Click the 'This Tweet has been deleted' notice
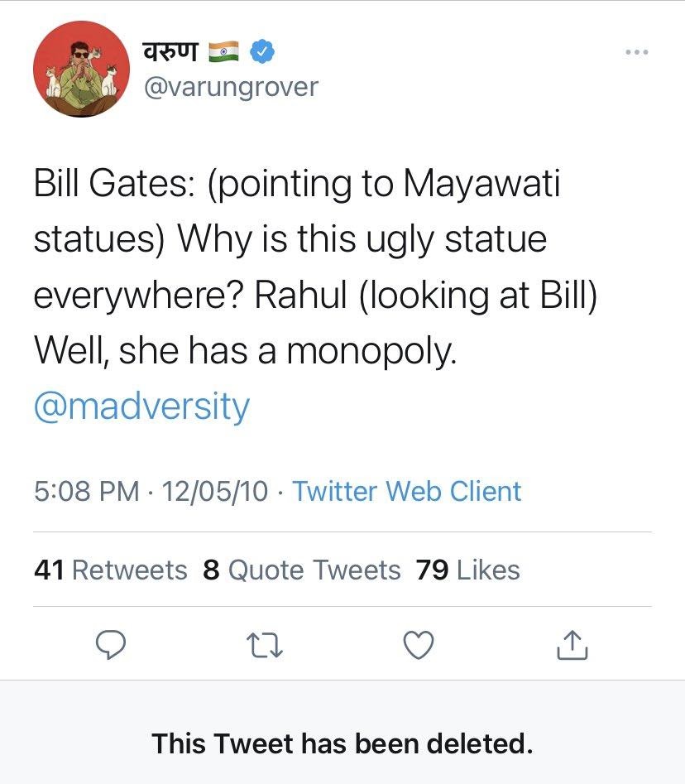 [342, 743]
